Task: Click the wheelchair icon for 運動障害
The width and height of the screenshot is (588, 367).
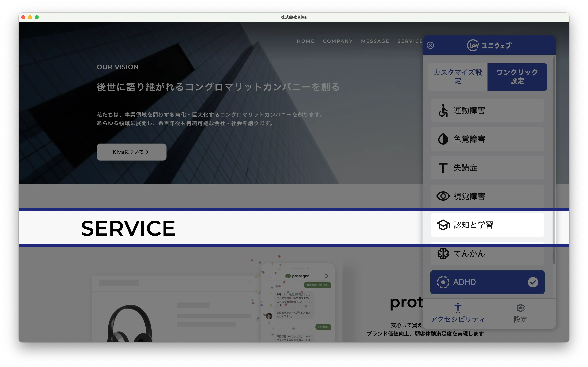Action: [x=443, y=110]
